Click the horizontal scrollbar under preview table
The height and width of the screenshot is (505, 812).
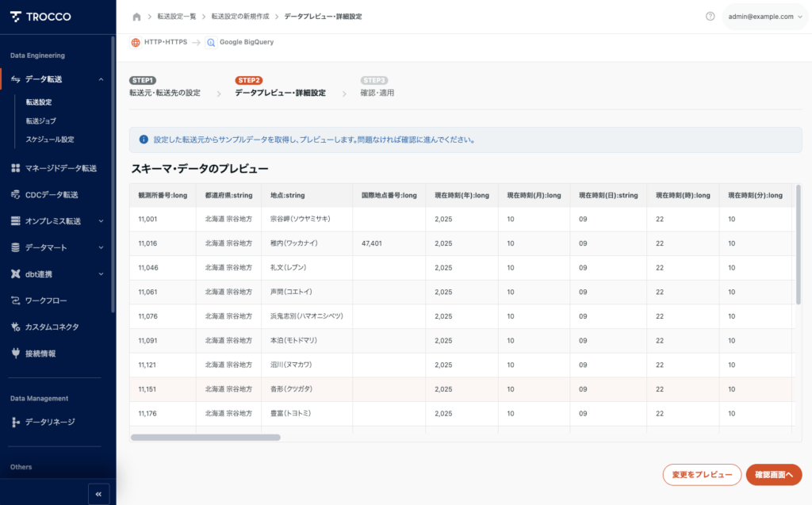pyautogui.click(x=205, y=437)
